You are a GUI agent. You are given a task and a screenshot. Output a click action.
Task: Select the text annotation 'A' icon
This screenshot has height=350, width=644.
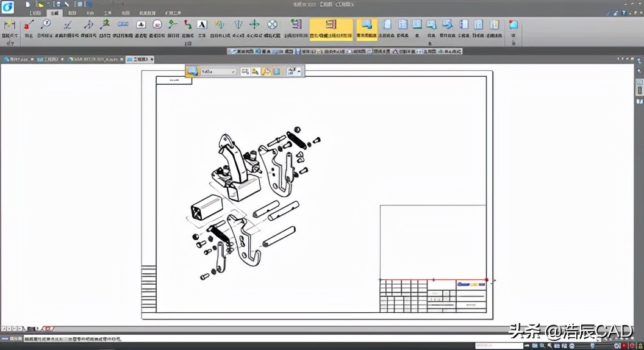(202, 25)
